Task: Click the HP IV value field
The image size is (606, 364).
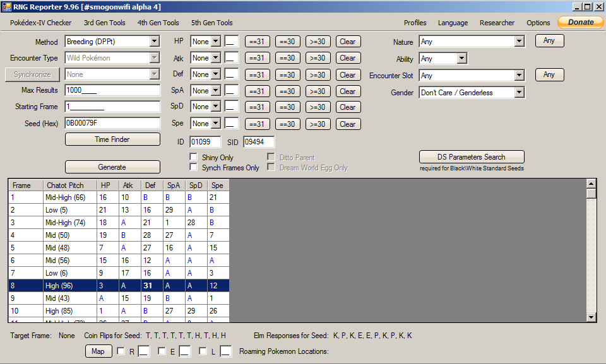Action: tap(232, 42)
